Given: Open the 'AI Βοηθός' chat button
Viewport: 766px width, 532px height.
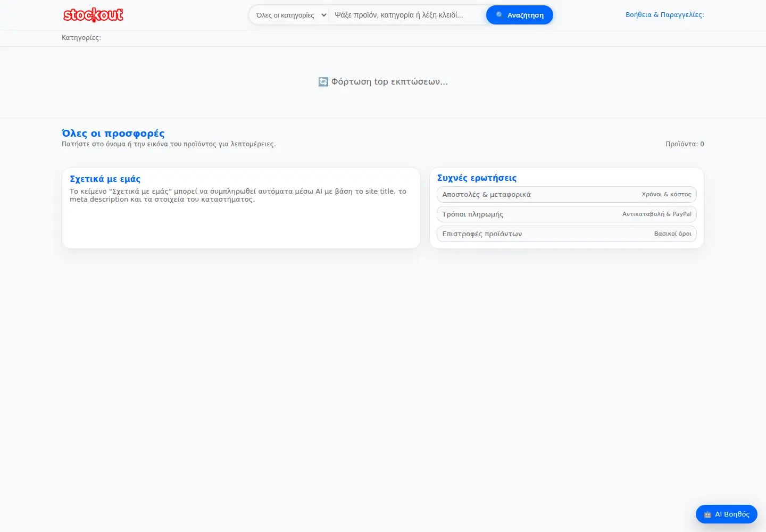Looking at the screenshot, I should click(726, 514).
